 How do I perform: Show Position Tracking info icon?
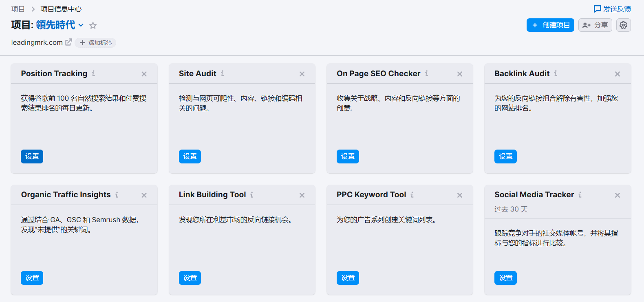click(x=93, y=73)
